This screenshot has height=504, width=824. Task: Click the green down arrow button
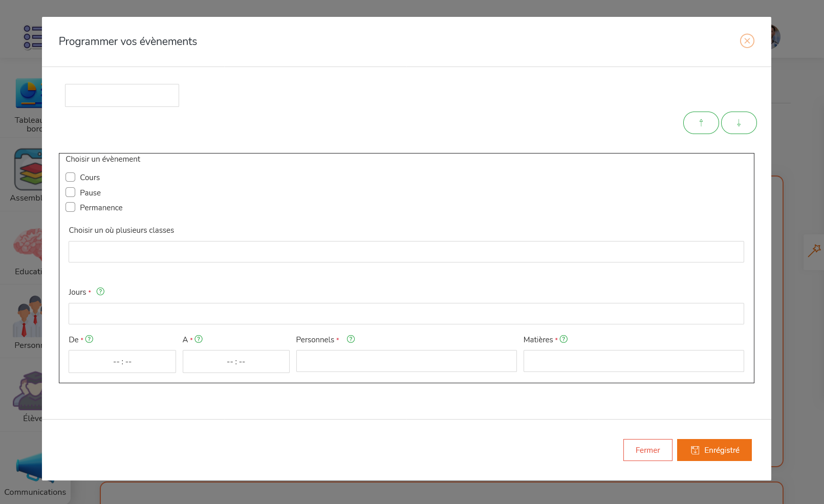[739, 123]
